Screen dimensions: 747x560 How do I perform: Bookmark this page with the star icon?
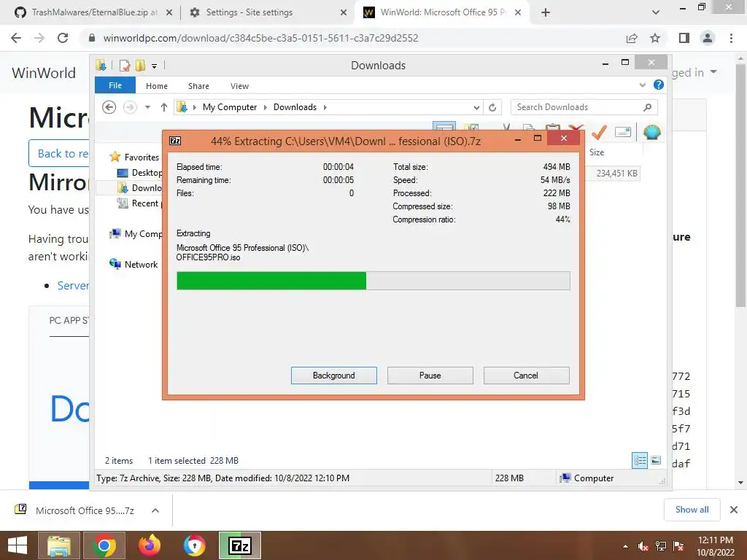coord(655,38)
